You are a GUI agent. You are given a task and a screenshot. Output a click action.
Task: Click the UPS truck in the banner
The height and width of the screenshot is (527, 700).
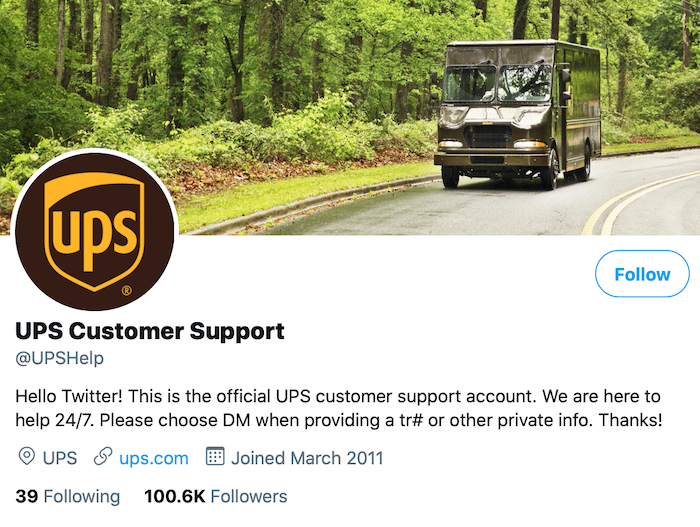pos(517,114)
